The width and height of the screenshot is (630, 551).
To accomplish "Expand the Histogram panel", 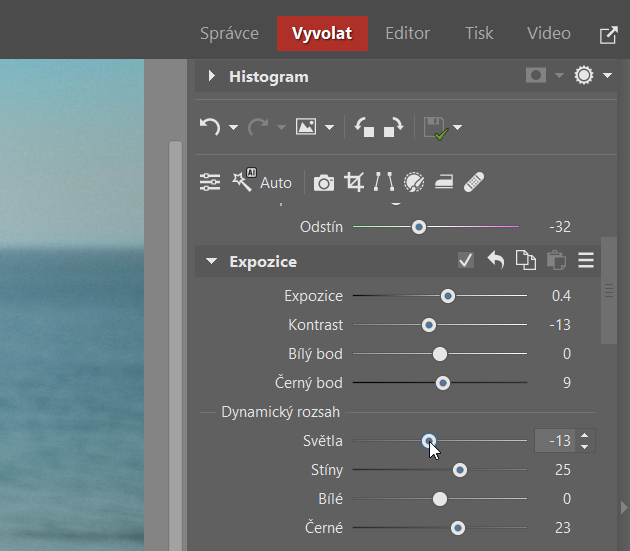I will tap(211, 76).
